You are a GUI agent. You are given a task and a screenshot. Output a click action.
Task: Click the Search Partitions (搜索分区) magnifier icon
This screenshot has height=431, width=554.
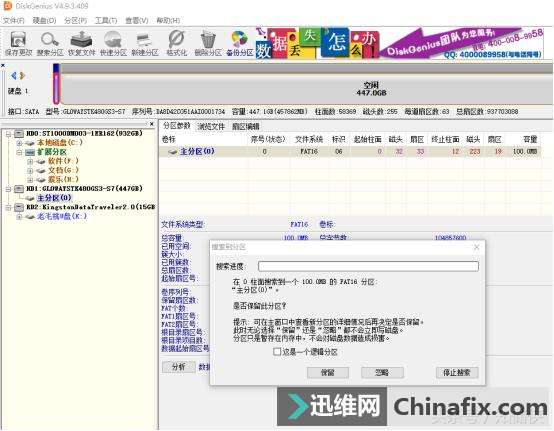(x=49, y=40)
